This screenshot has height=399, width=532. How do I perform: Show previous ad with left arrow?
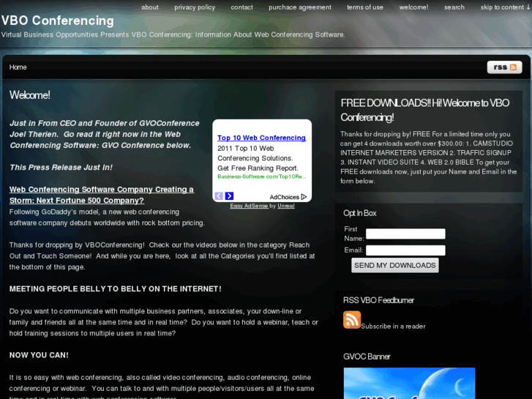(219, 196)
